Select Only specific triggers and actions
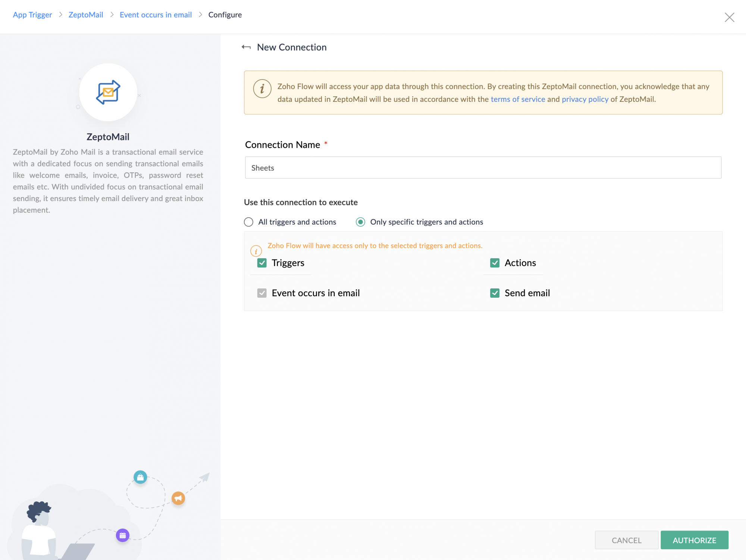This screenshot has height=560, width=746. coord(360,222)
